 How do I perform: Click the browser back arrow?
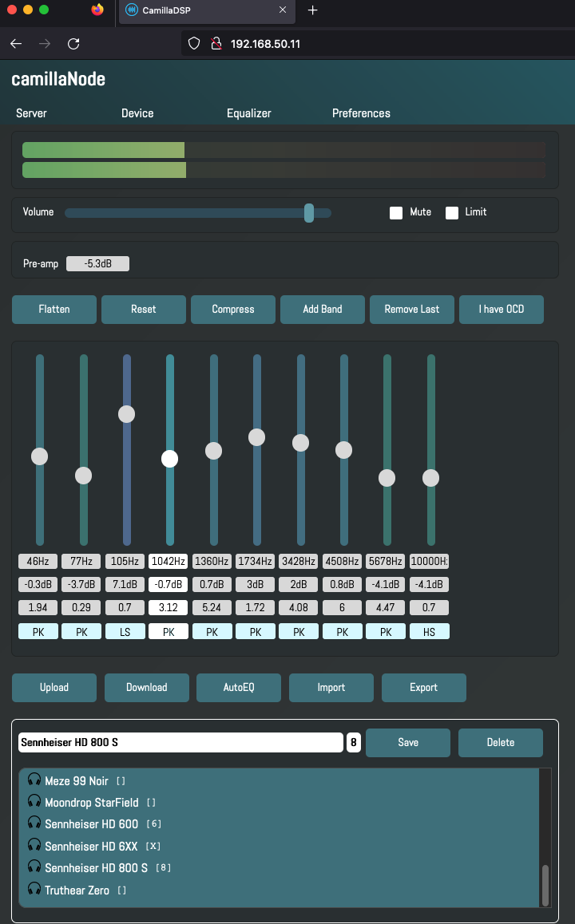point(16,44)
